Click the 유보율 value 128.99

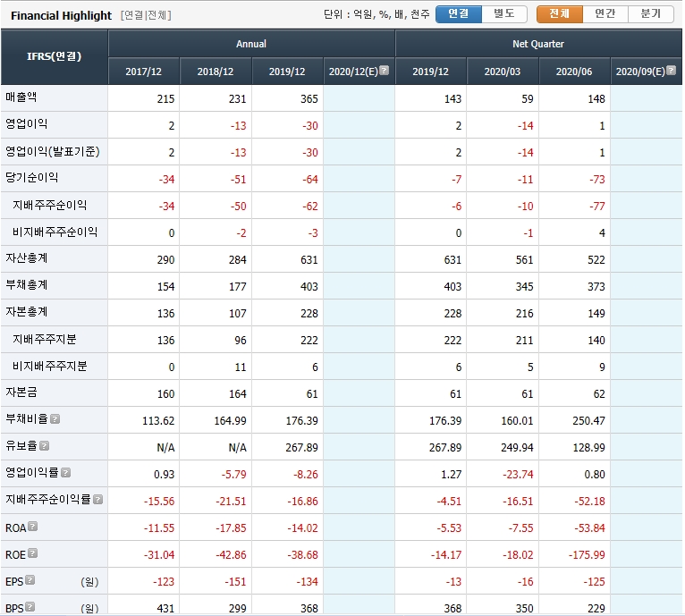click(x=588, y=447)
